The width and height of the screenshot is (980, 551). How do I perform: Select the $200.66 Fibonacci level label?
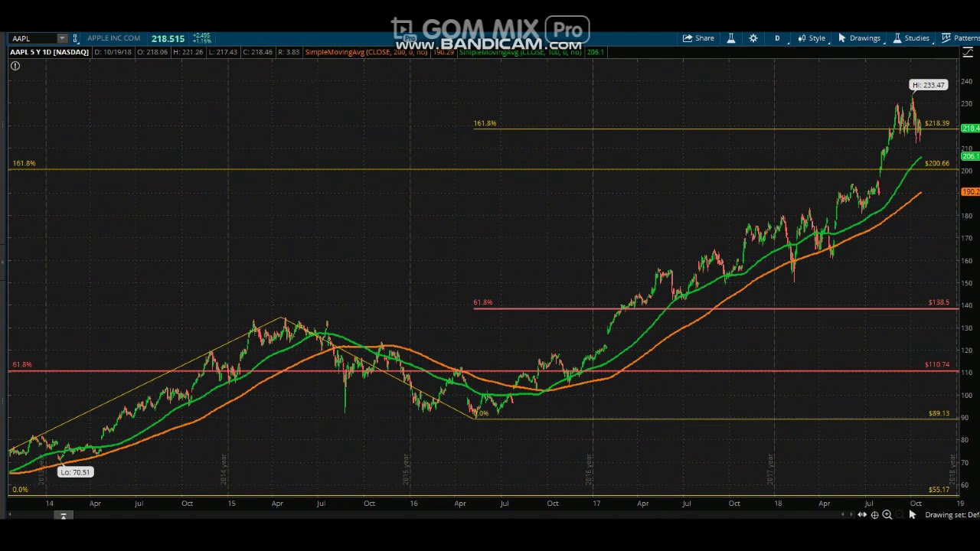(x=937, y=163)
